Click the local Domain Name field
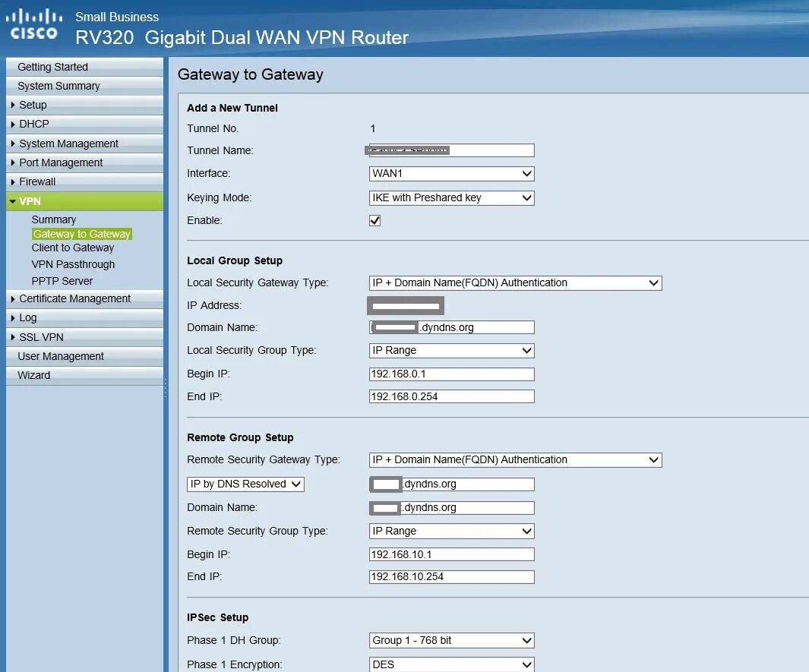 click(451, 327)
